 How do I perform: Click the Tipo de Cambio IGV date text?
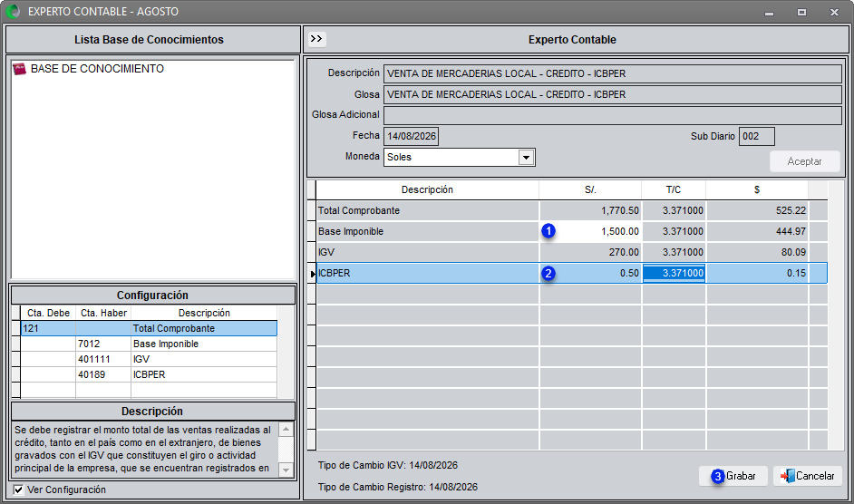tap(388, 465)
